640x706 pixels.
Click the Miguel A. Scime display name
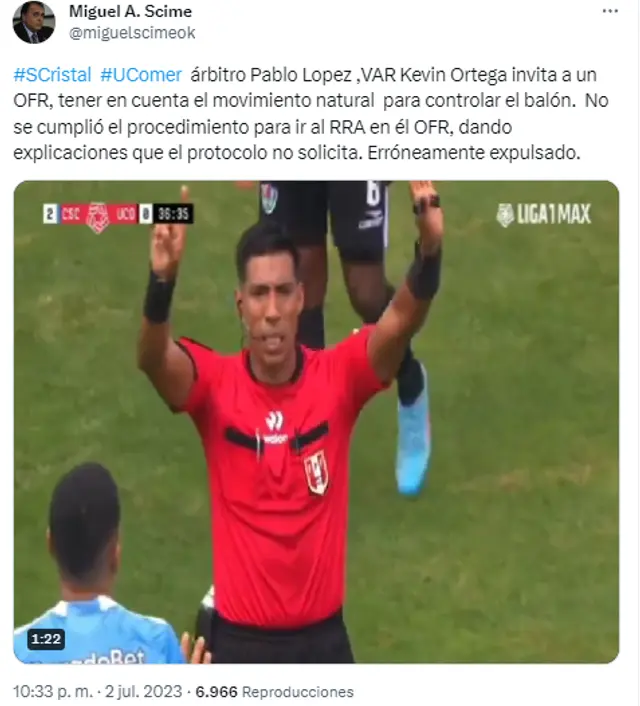coord(130,11)
